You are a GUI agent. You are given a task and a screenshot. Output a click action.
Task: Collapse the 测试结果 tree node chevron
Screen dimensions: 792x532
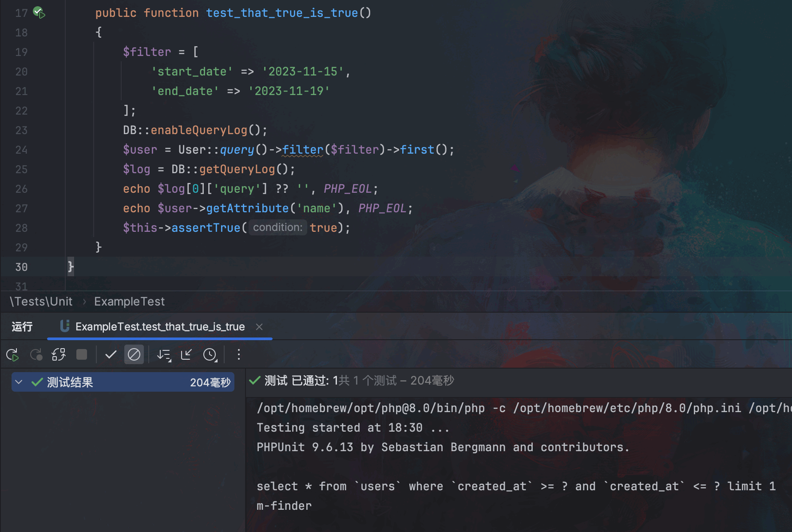coord(19,382)
